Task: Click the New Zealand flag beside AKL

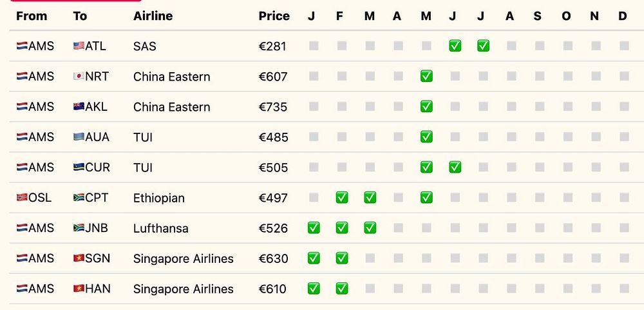Action: click(x=79, y=107)
